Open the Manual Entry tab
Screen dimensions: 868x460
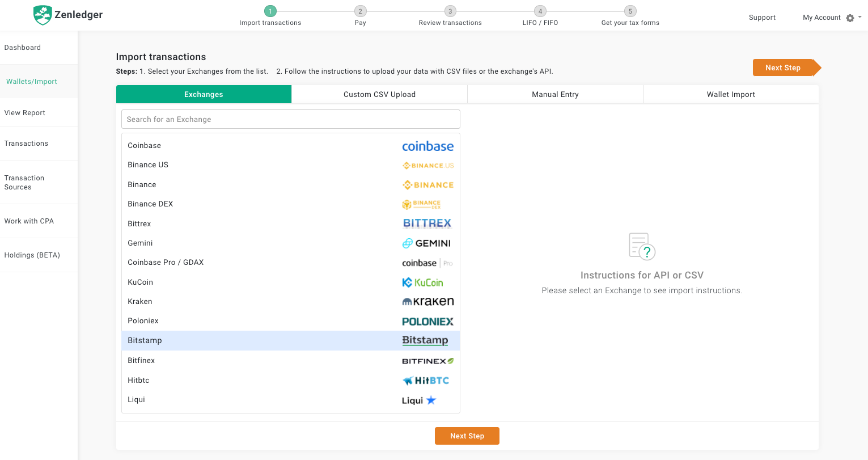pos(555,95)
